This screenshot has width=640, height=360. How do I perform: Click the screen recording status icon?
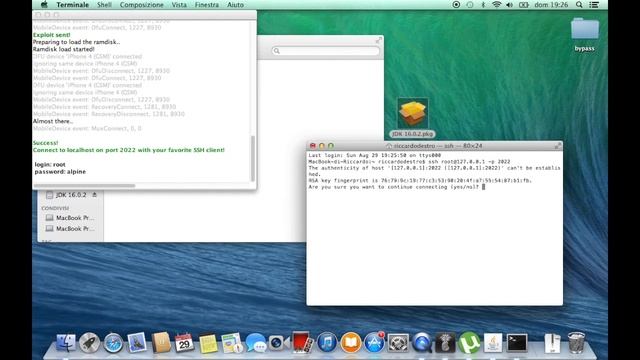(x=456, y=5)
